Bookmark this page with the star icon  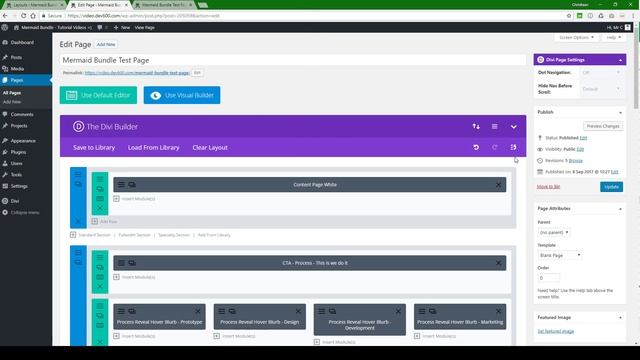pos(569,16)
